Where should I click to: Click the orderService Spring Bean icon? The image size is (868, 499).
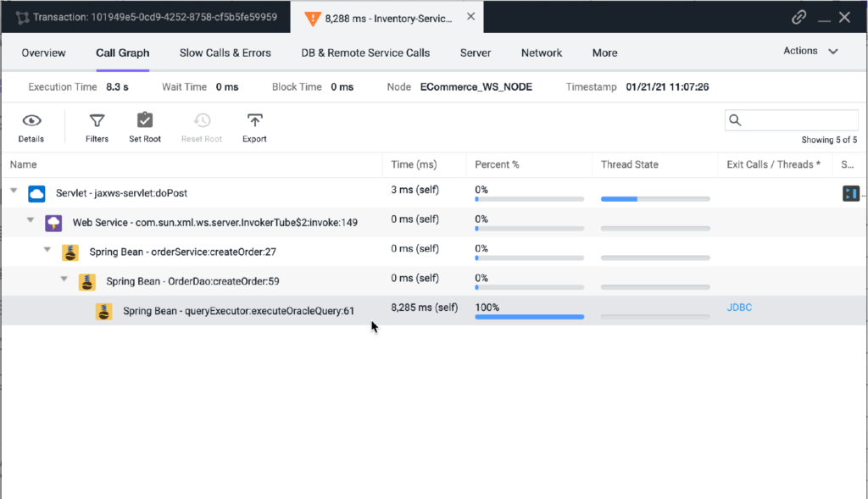[x=70, y=252]
